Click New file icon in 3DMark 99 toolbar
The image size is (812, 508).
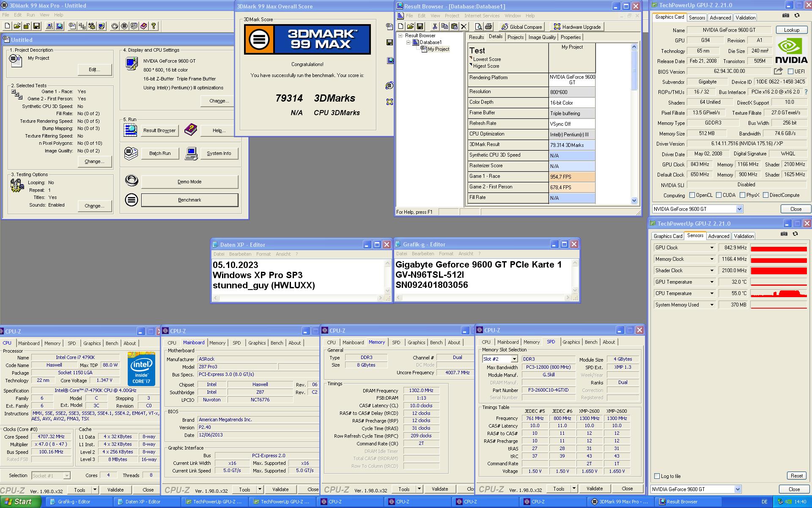pos(8,26)
